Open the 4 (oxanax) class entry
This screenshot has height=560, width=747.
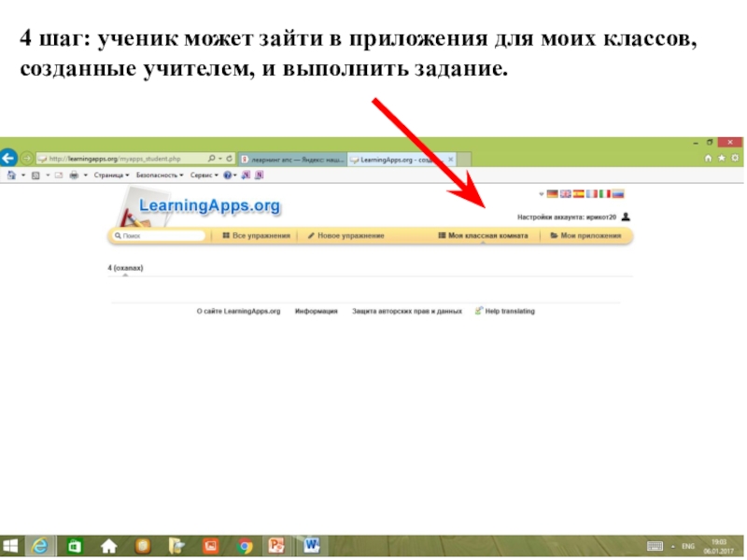tap(125, 268)
